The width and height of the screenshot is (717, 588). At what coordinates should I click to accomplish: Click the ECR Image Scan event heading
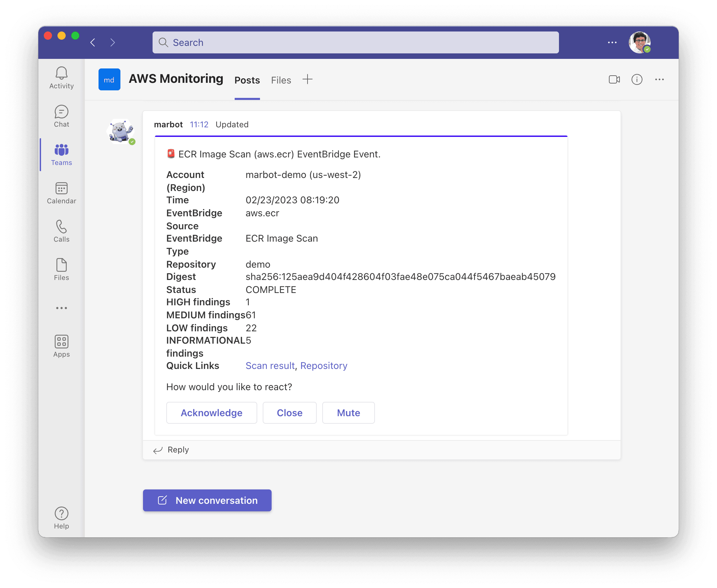coord(279,154)
